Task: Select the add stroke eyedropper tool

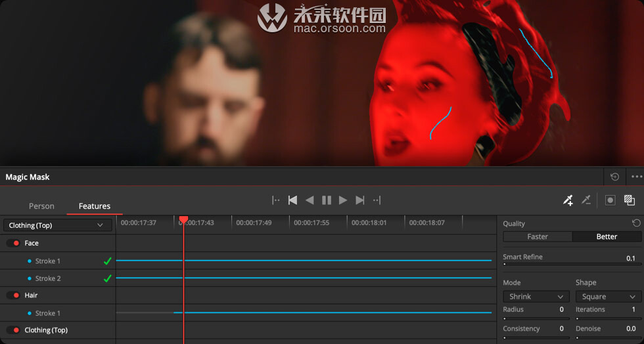Action: 568,200
